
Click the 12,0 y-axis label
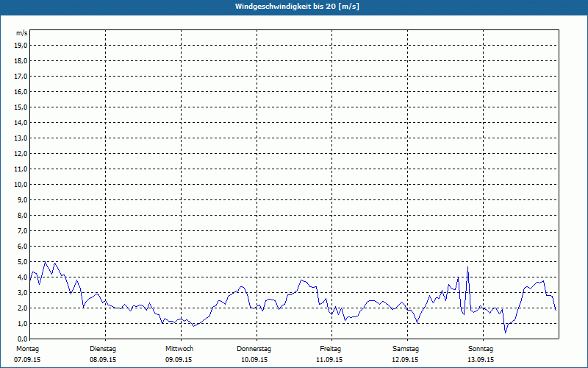pyautogui.click(x=21, y=153)
